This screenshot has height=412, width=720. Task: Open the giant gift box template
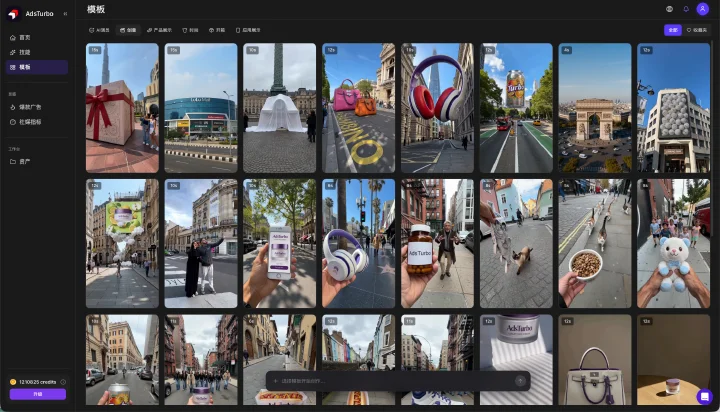click(x=122, y=108)
